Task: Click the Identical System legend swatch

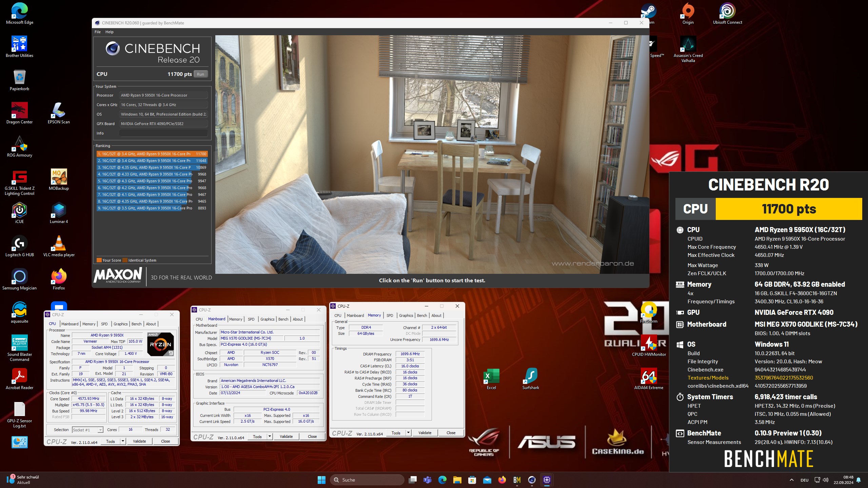Action: coord(125,260)
